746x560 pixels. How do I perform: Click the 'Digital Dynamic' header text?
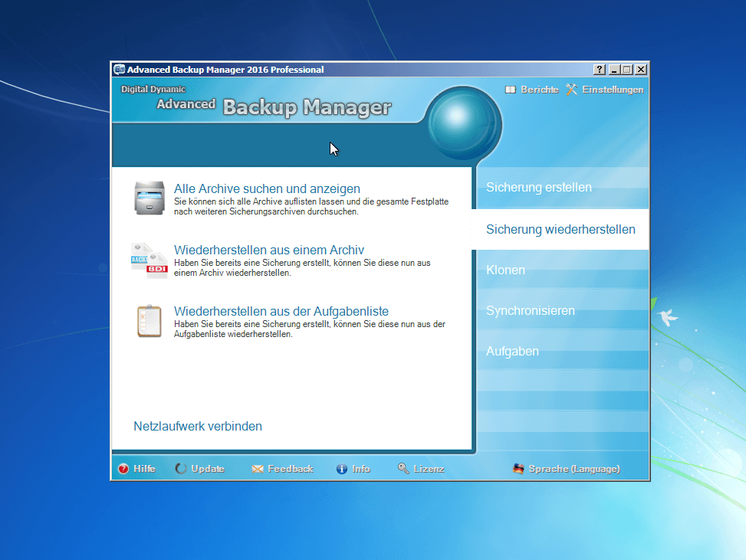153,89
